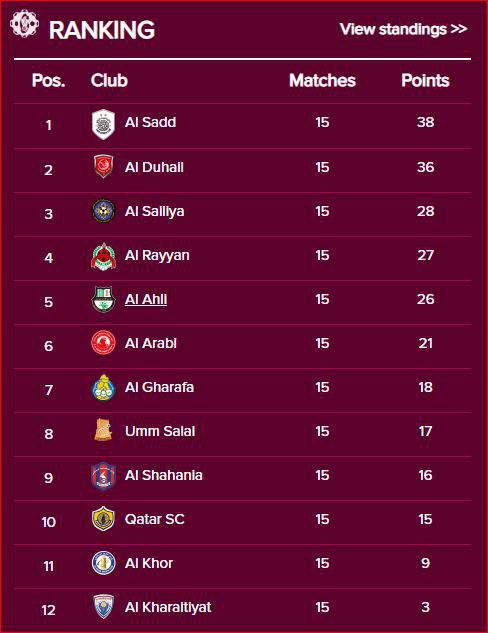Viewport: 488px width, 633px height.
Task: Click the Al Sadd club name
Action: tap(150, 122)
